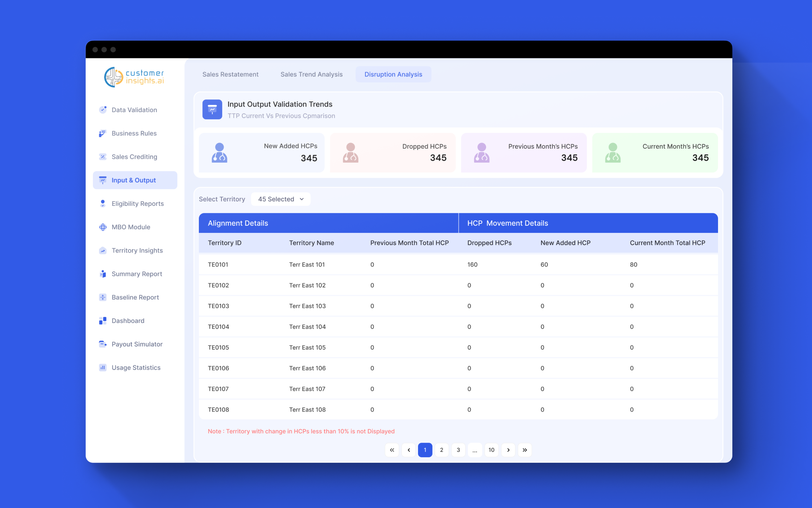Image resolution: width=812 pixels, height=508 pixels.
Task: Jump to page 10 in pagination
Action: [x=491, y=450]
